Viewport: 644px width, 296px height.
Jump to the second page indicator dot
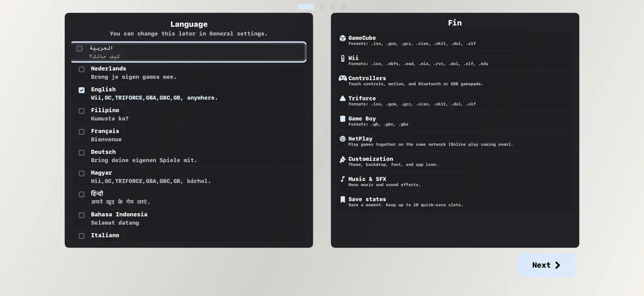click(322, 7)
